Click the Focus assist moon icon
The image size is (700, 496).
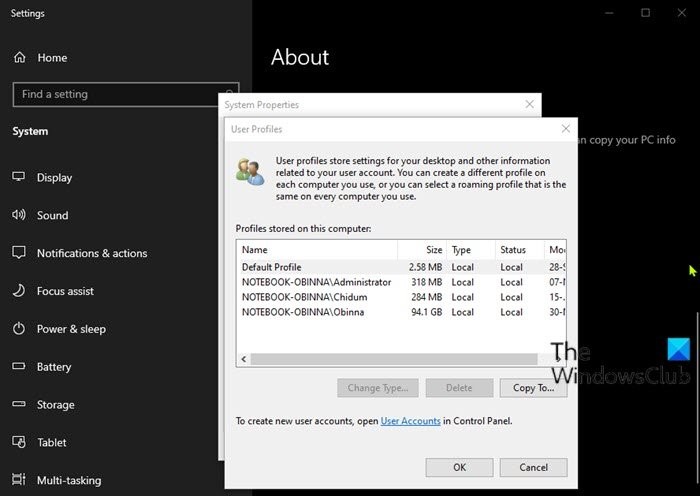(x=19, y=291)
